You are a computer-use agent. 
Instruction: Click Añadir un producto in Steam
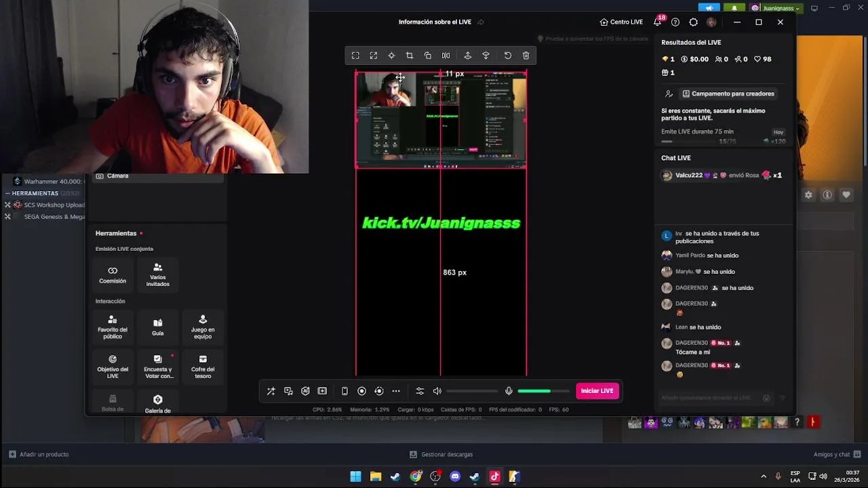[39, 454]
